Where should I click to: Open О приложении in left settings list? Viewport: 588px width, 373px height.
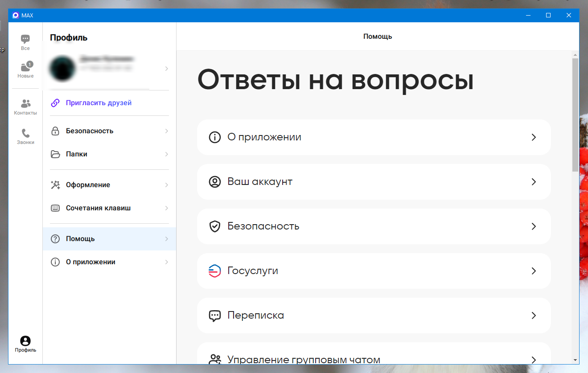tap(109, 262)
